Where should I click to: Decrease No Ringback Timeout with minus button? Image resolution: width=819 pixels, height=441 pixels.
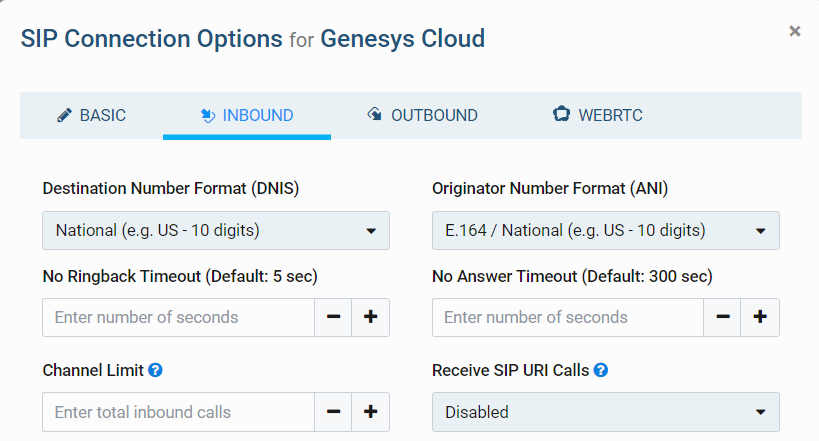[333, 317]
